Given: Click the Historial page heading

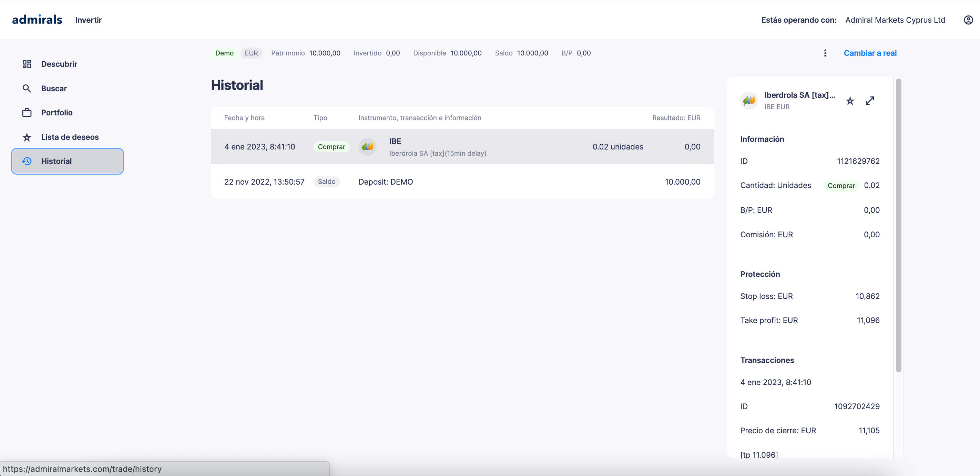Looking at the screenshot, I should click(x=237, y=85).
